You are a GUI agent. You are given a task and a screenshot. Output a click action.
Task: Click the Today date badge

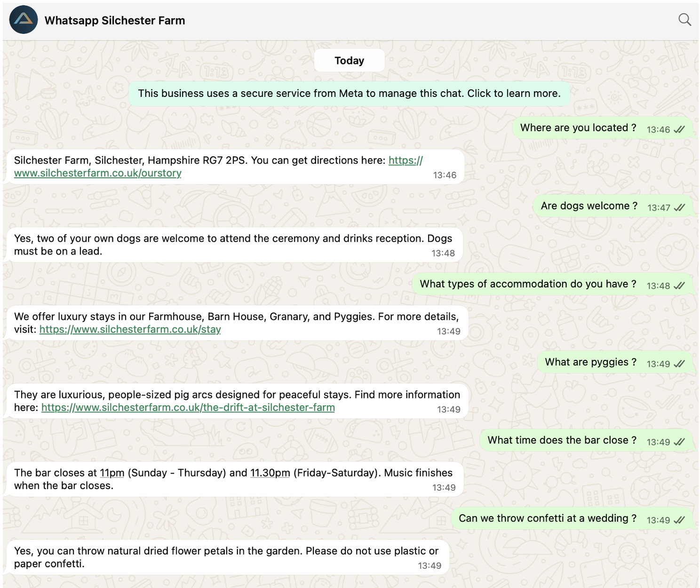pos(349,61)
